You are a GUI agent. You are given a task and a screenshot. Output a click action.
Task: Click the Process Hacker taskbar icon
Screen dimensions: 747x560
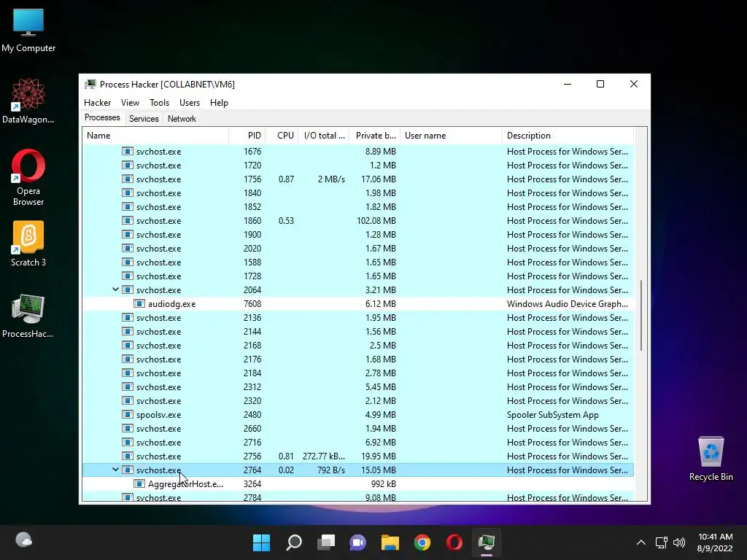(x=487, y=542)
